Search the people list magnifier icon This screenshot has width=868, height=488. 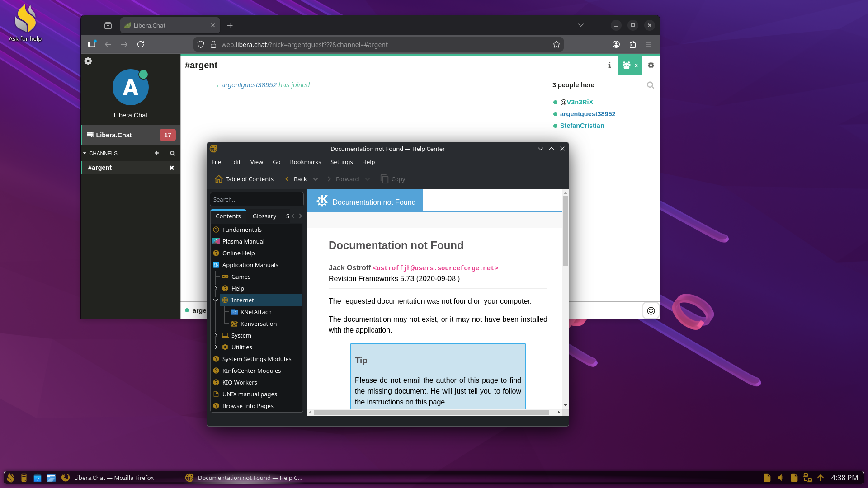651,85
